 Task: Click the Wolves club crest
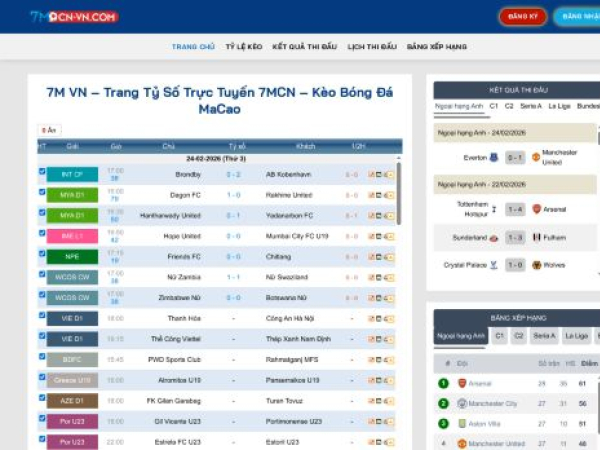(x=537, y=265)
